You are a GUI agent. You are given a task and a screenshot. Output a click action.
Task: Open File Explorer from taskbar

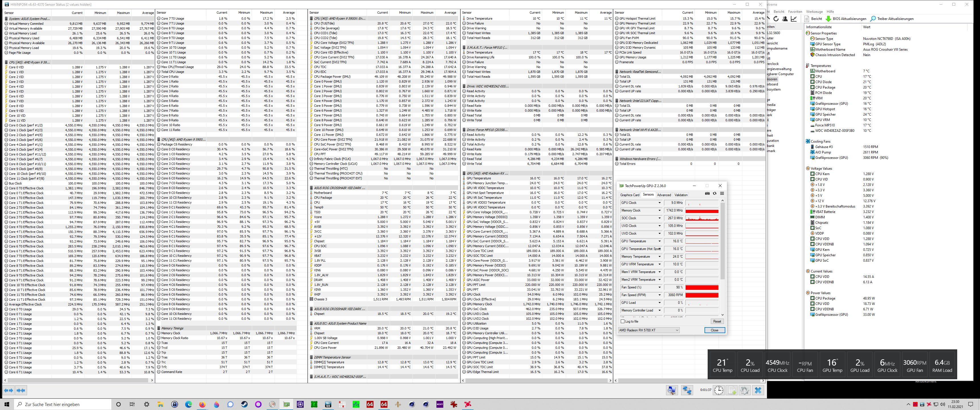160,404
